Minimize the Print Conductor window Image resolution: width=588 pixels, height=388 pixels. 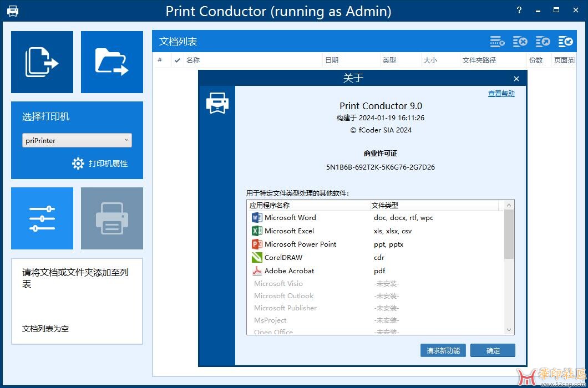pyautogui.click(x=539, y=11)
